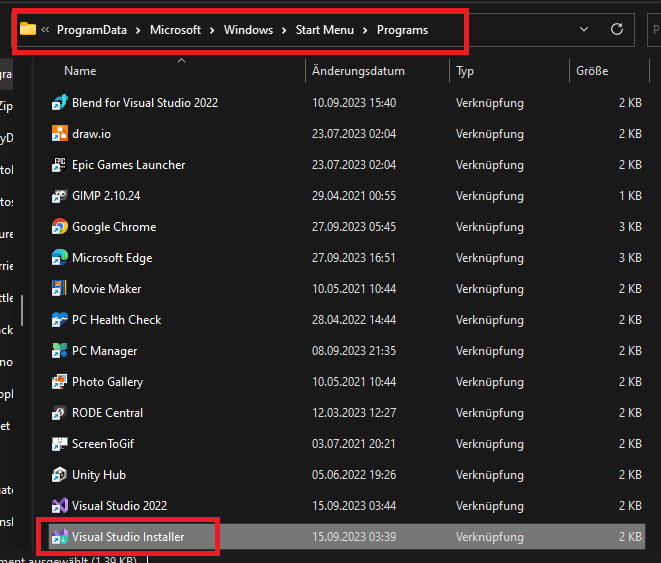Navigate to ProgramData in the breadcrumb
The width and height of the screenshot is (661, 563).
coord(92,30)
